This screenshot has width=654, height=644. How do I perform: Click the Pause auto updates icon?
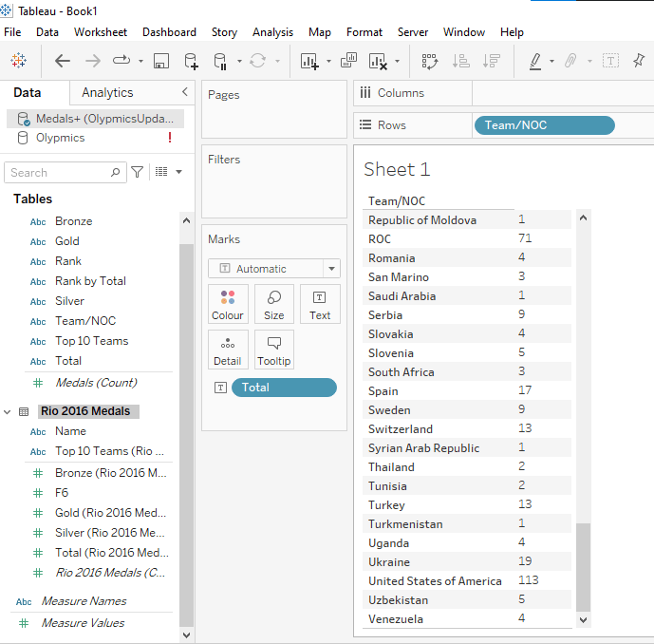point(220,61)
